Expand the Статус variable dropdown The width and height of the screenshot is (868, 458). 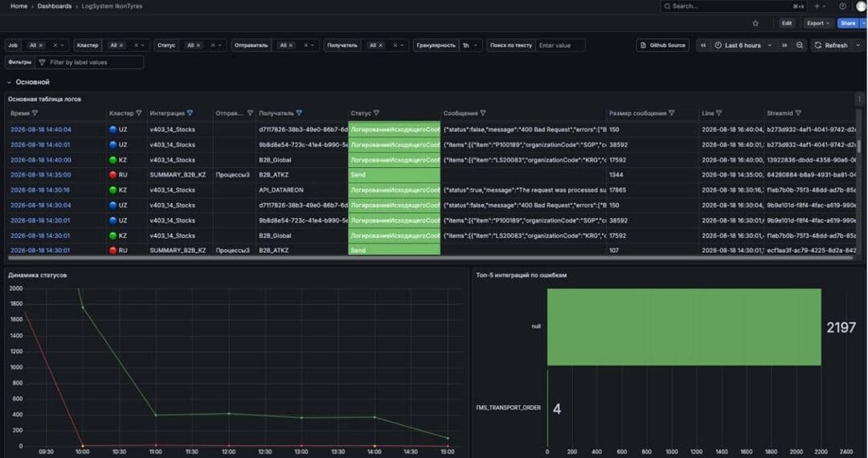[x=219, y=45]
